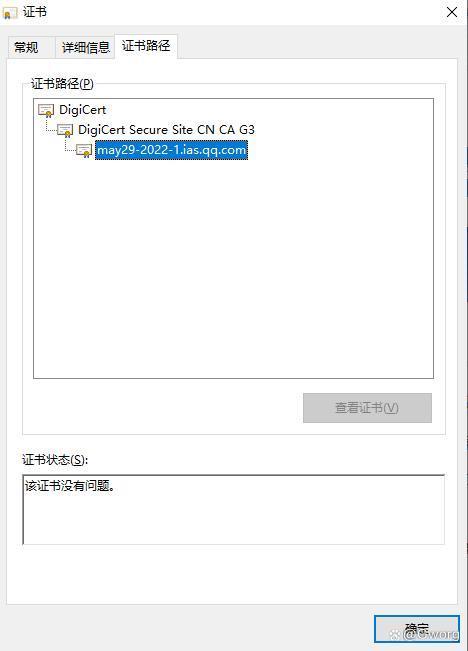Click the may29-2022-1.ias.qq.com certificate icon

[84, 151]
